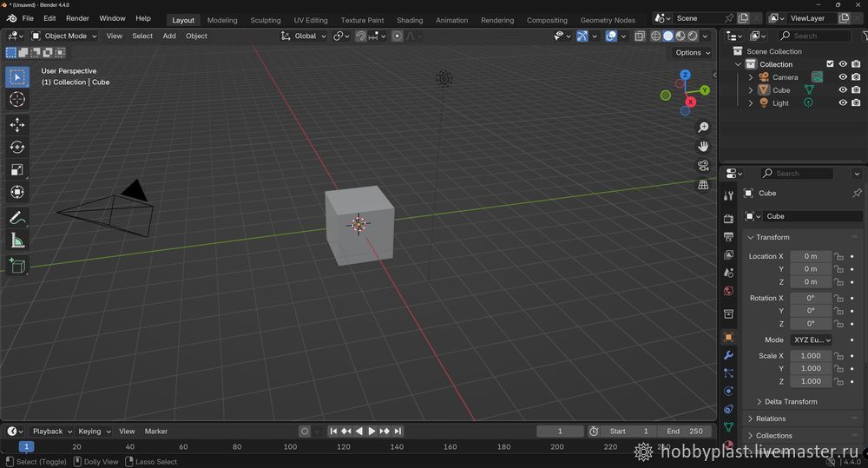Switch to the Shading workspace tab
Screen dimensions: 868x468
[x=410, y=21]
